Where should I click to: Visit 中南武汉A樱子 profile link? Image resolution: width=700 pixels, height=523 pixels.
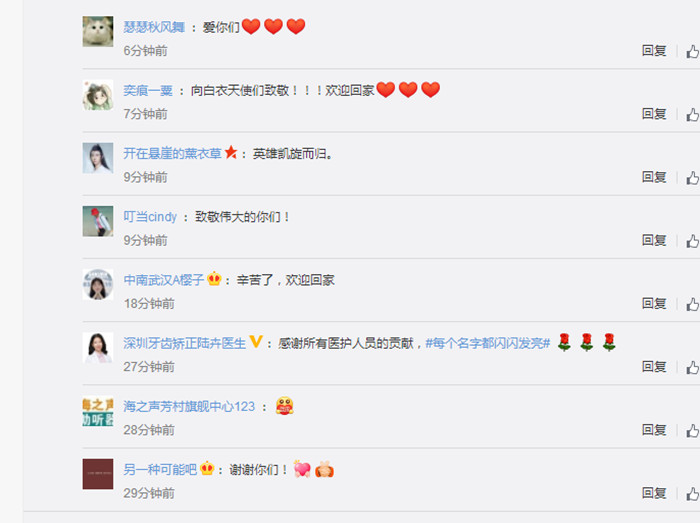click(x=163, y=280)
